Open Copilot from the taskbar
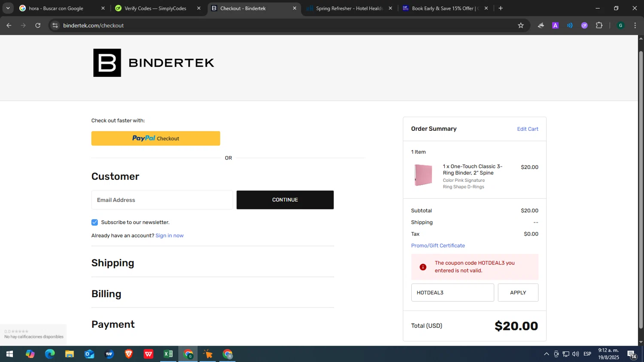 [x=30, y=354]
